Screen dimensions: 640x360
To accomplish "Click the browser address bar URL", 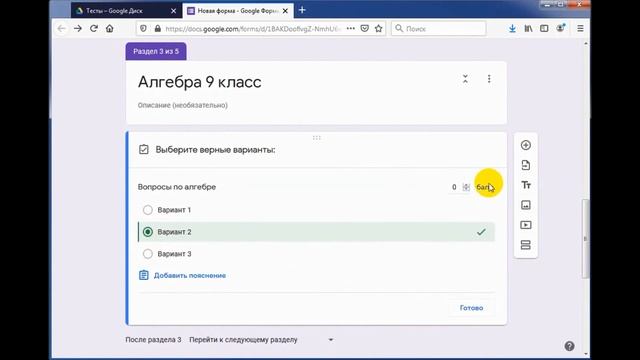I will [252, 29].
